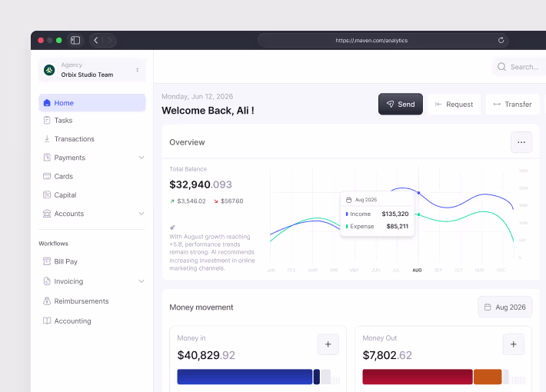Click the Send button
Image resolution: width=546 pixels, height=392 pixels.
point(401,104)
